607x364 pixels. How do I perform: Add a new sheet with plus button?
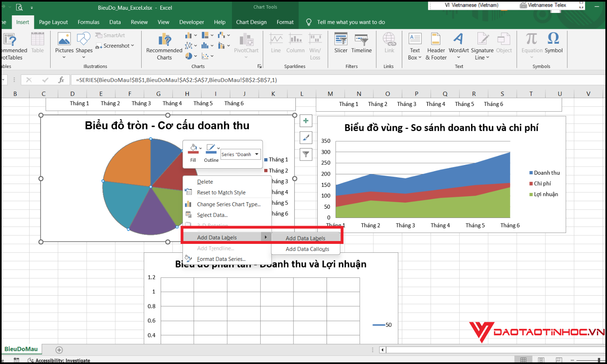pos(59,350)
